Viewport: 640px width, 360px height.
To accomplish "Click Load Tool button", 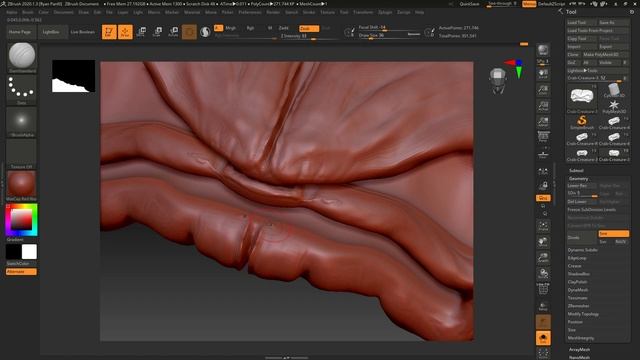I will 581,23.
